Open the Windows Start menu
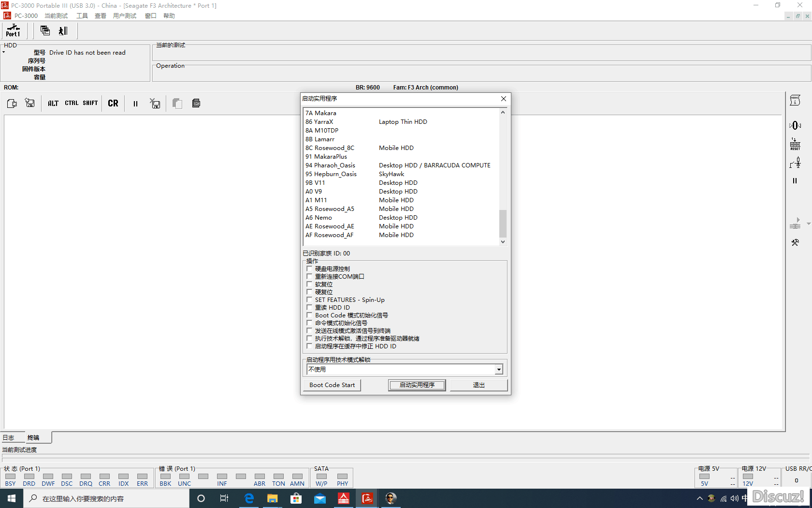Image resolution: width=812 pixels, height=508 pixels. 12,498
